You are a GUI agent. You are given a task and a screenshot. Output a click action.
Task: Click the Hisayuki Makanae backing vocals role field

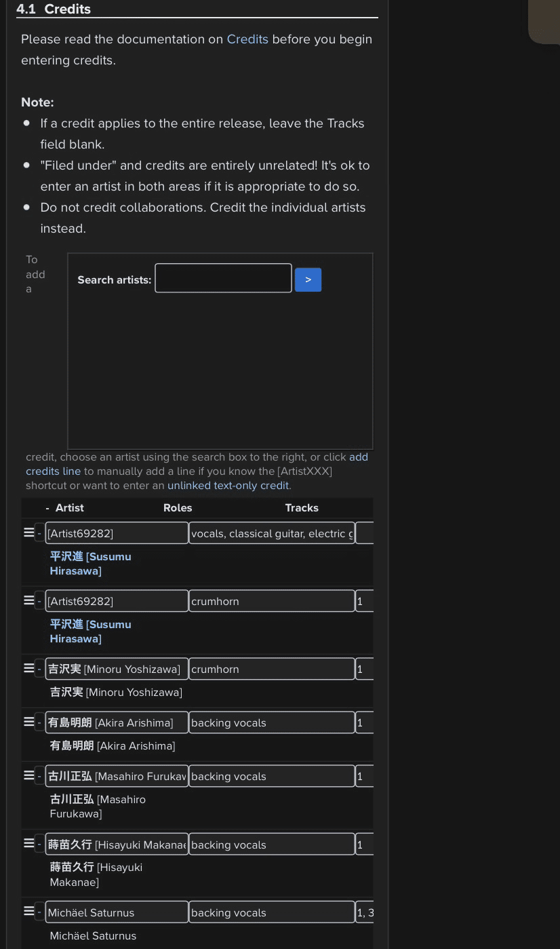pyautogui.click(x=272, y=845)
